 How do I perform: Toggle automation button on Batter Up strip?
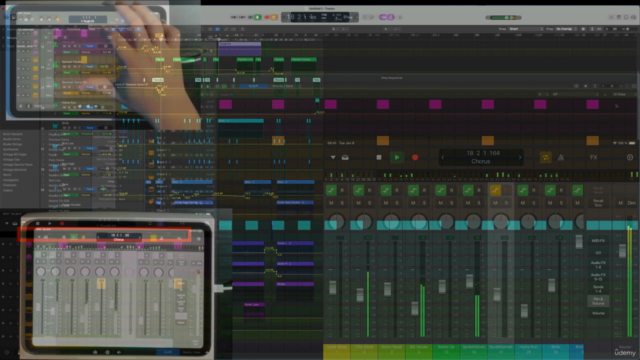tap(440, 190)
